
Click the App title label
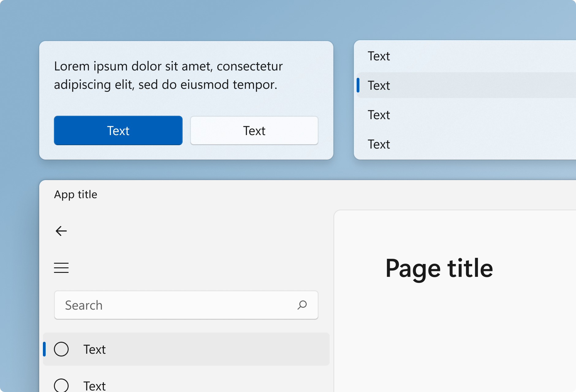coord(76,194)
